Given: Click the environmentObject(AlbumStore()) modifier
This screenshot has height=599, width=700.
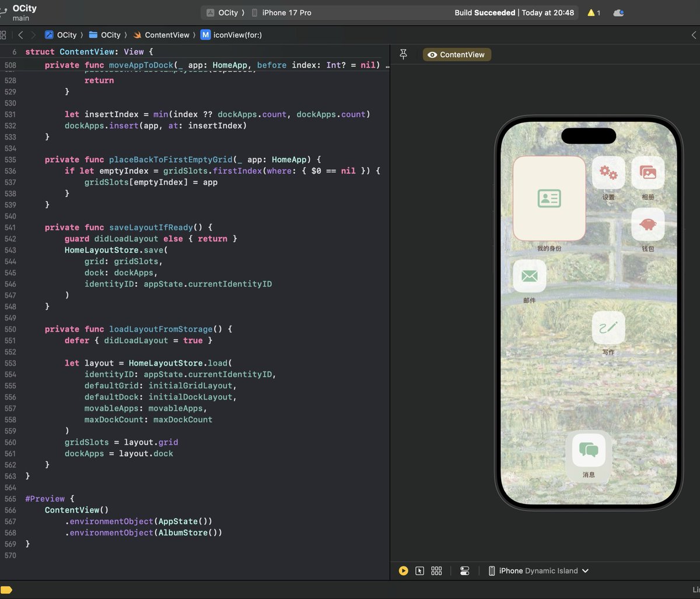Looking at the screenshot, I should pos(143,533).
